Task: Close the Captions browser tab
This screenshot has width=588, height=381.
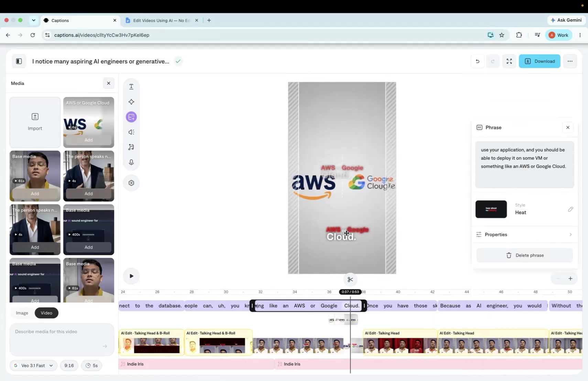Action: pyautogui.click(x=115, y=20)
